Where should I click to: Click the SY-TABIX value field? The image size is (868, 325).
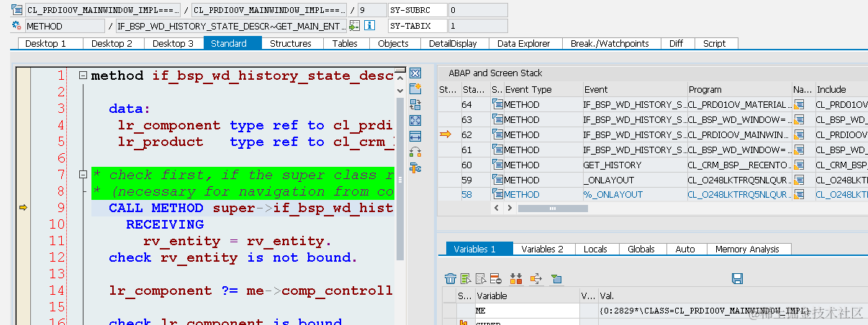coord(477,26)
